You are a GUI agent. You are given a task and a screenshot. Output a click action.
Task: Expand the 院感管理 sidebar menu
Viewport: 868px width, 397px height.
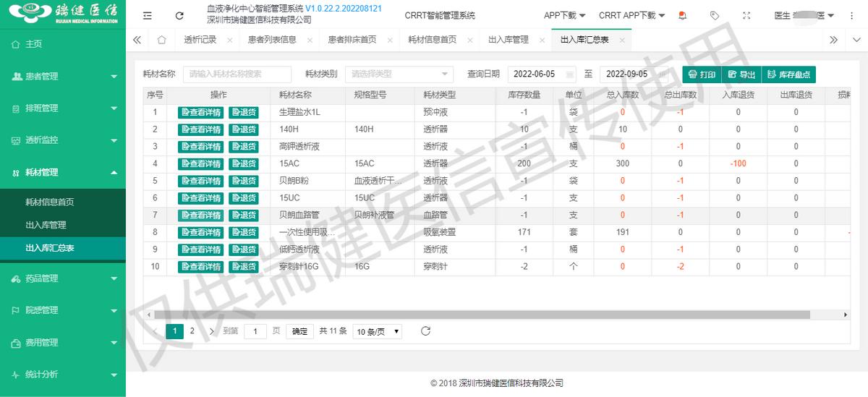63,310
